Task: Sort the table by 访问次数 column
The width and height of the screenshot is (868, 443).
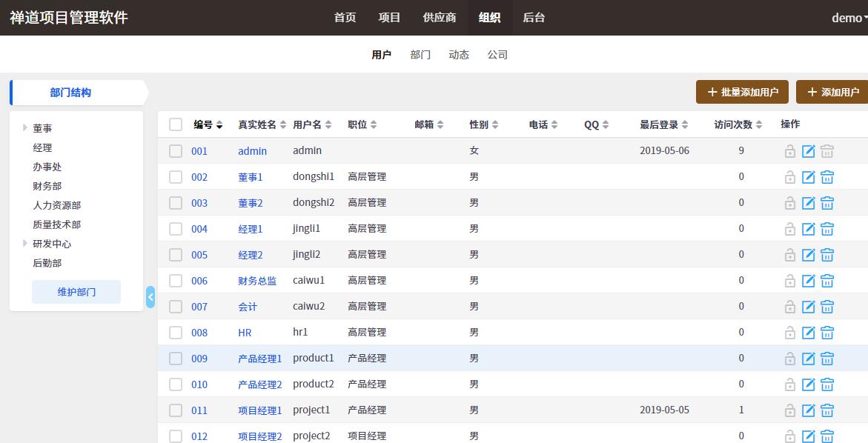Action: (738, 124)
